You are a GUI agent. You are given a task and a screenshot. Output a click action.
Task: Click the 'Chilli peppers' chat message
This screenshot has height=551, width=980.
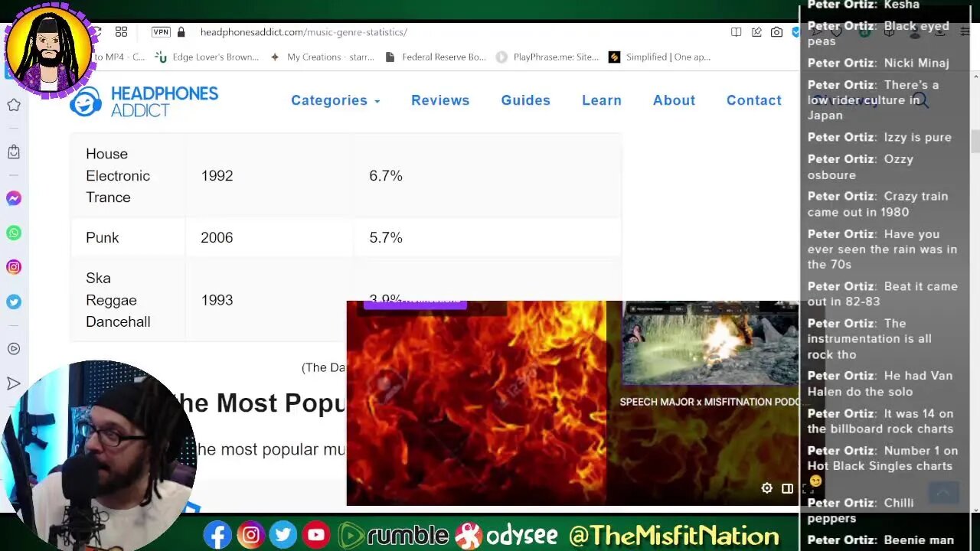pyautogui.click(x=861, y=510)
